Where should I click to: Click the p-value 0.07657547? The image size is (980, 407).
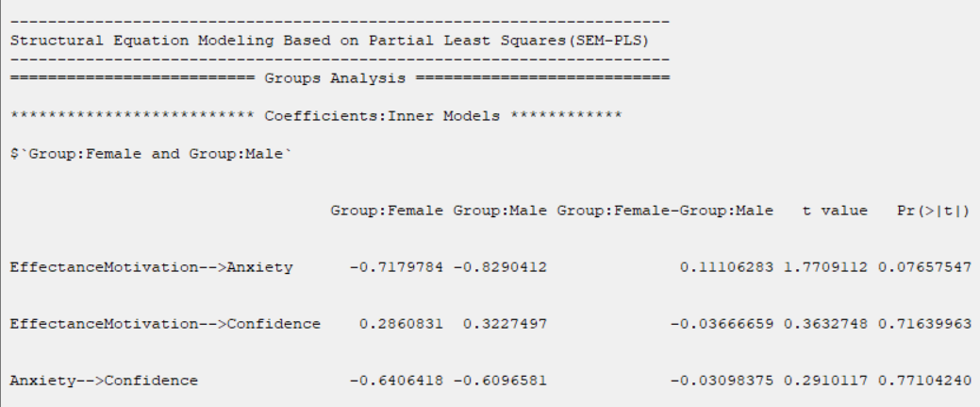pos(924,267)
